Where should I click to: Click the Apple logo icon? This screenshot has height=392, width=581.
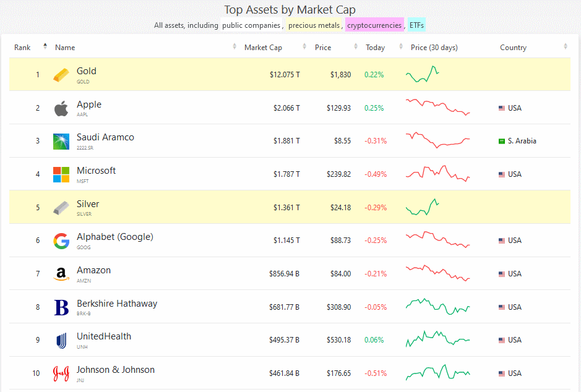point(61,109)
